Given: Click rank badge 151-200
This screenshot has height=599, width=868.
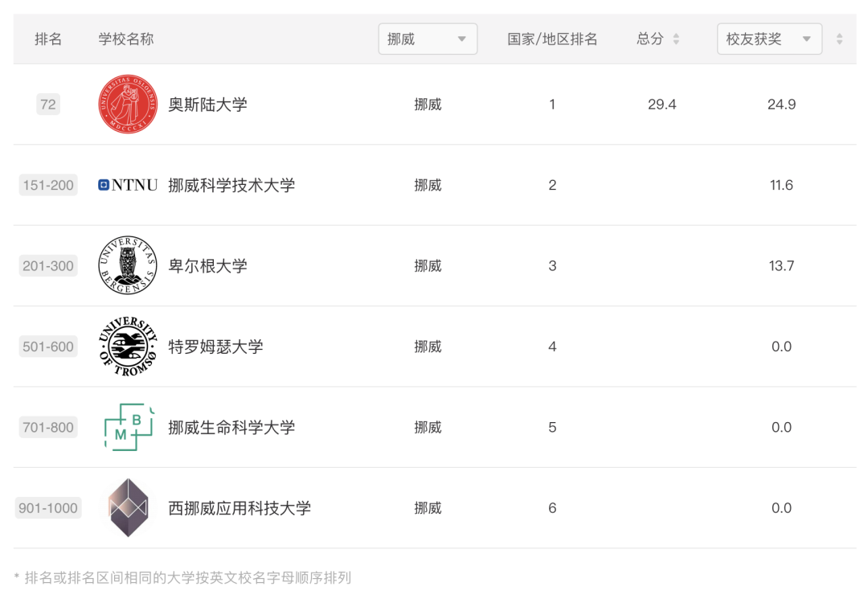Looking at the screenshot, I should [48, 185].
